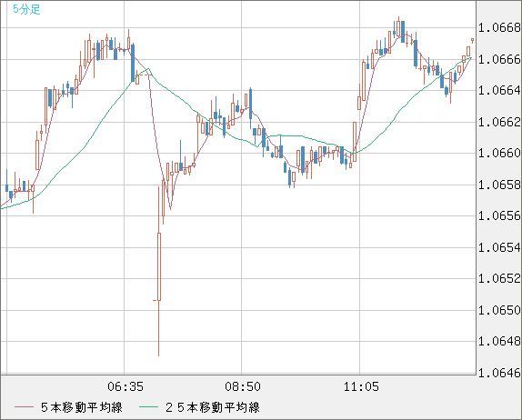Viewport: 522px width, 420px height.
Task: Click the 1.0660 price axis label
Action: (x=499, y=153)
